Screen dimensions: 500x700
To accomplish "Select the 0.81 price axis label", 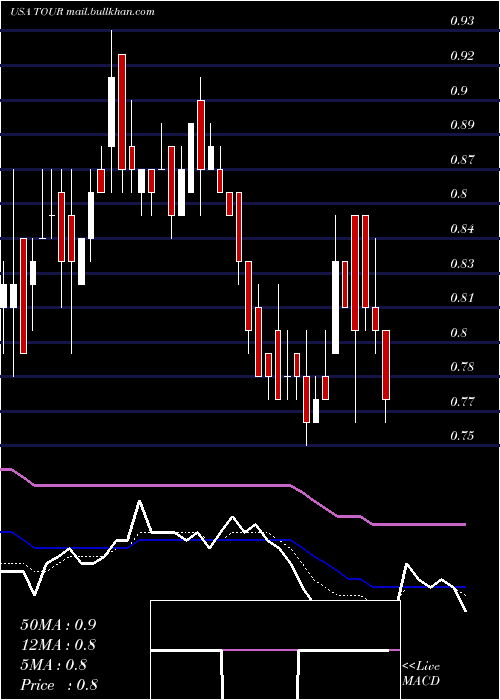I will tap(462, 298).
